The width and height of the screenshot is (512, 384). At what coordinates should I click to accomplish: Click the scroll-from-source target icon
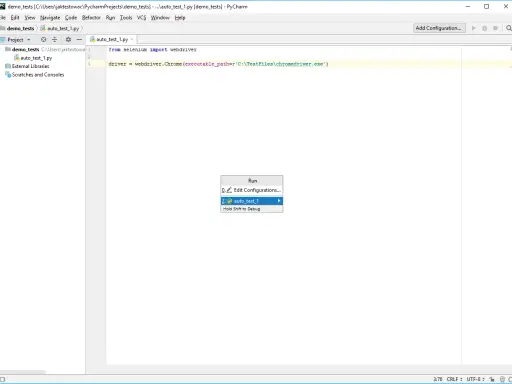pyautogui.click(x=43, y=40)
